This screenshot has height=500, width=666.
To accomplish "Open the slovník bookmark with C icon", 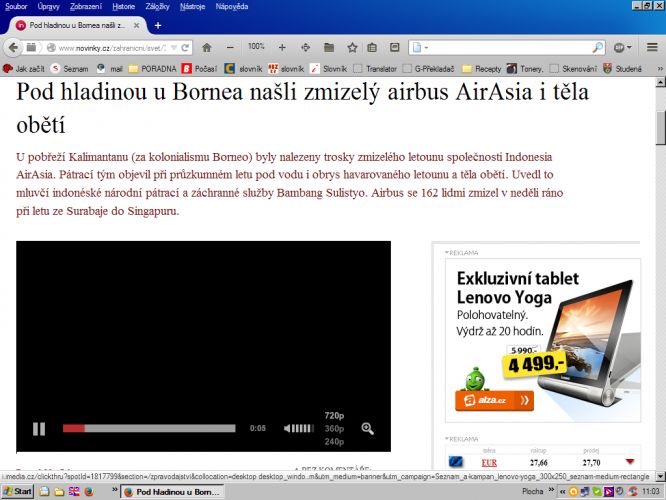I will tap(243, 68).
